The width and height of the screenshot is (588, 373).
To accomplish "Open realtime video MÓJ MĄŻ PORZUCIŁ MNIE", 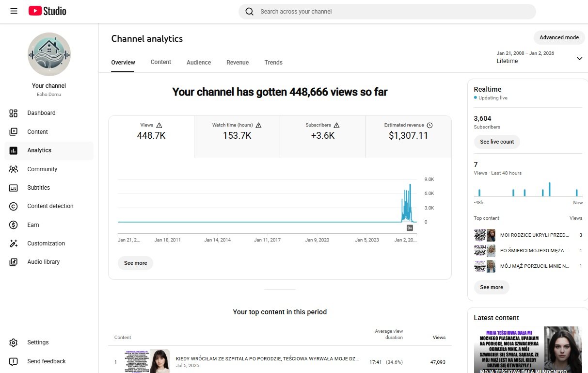I will click(x=534, y=266).
